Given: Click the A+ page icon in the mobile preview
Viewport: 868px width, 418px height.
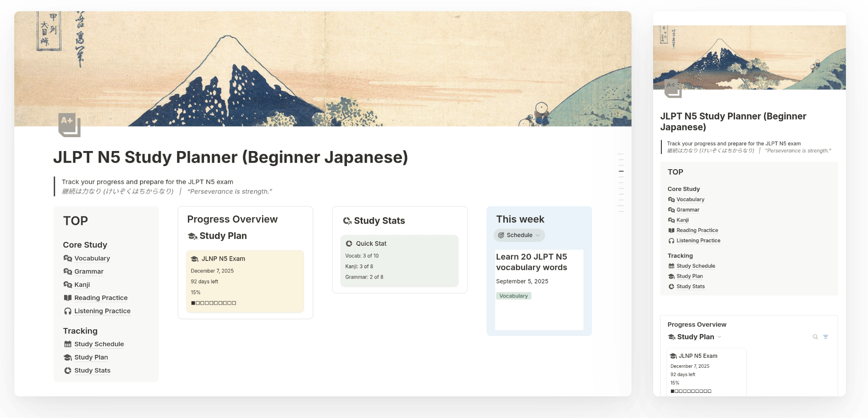Looking at the screenshot, I should pos(673,89).
